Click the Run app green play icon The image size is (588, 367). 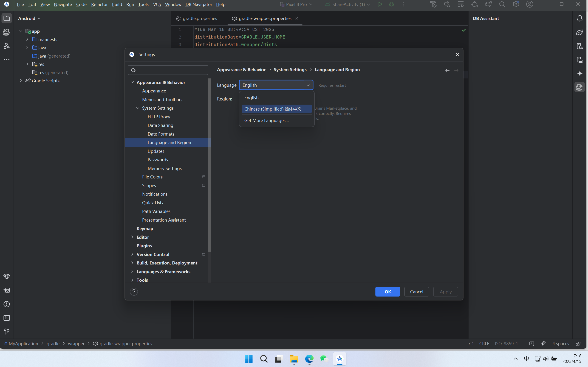click(x=379, y=4)
